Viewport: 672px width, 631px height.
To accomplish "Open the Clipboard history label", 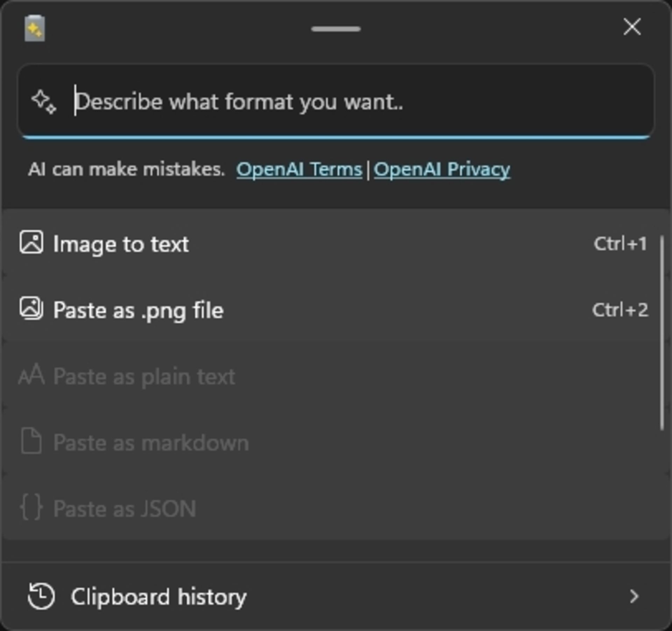I will (159, 597).
